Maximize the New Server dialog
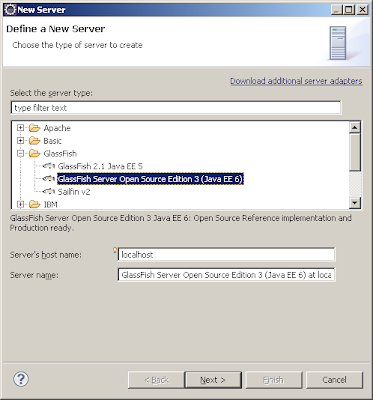 (349, 10)
